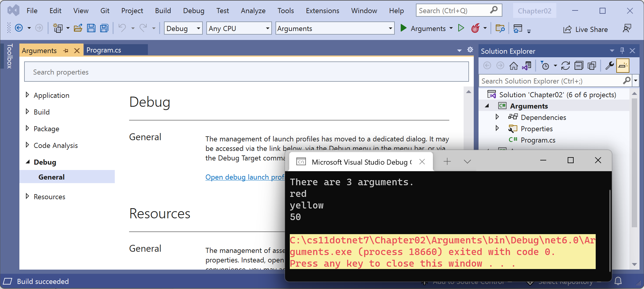Expand the Package properties section
This screenshot has height=289, width=644.
(x=27, y=128)
